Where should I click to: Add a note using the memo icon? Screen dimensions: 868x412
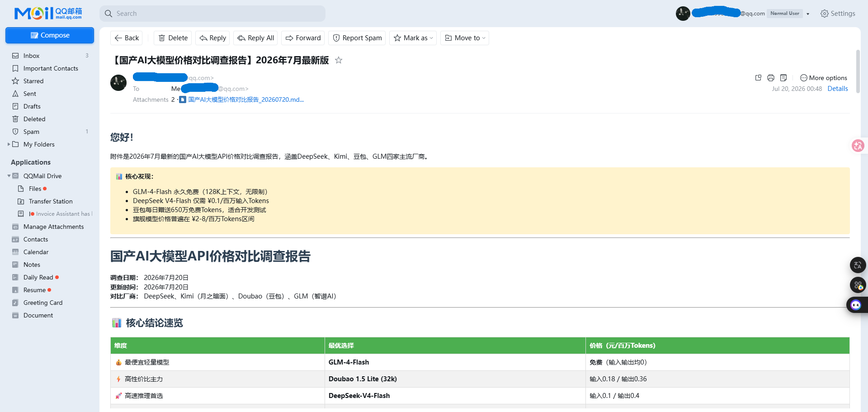coord(783,78)
